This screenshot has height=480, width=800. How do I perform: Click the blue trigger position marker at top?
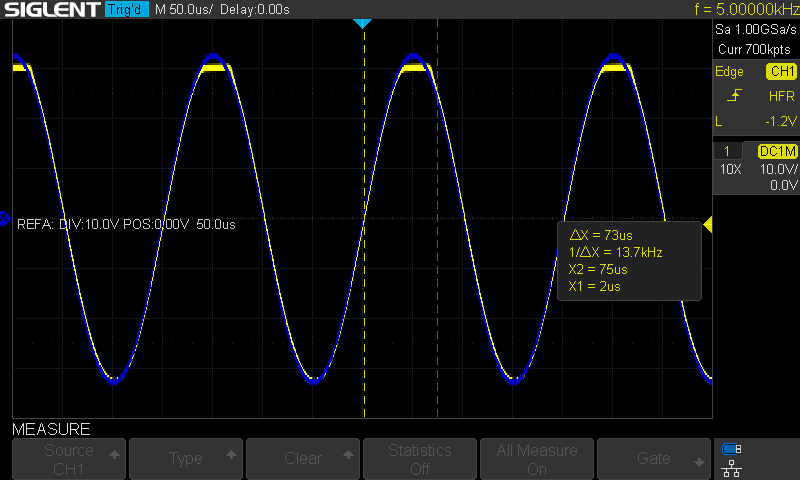[x=363, y=23]
